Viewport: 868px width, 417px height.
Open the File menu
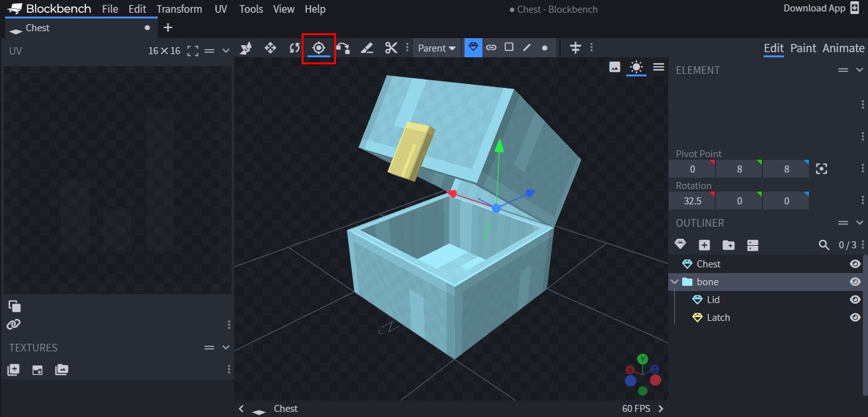(110, 9)
